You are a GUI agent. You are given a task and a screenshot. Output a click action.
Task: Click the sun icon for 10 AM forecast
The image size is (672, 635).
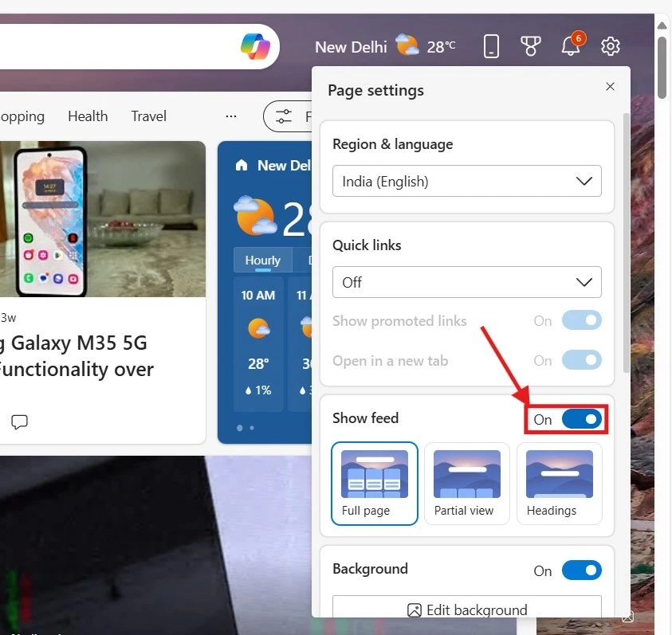pyautogui.click(x=259, y=328)
